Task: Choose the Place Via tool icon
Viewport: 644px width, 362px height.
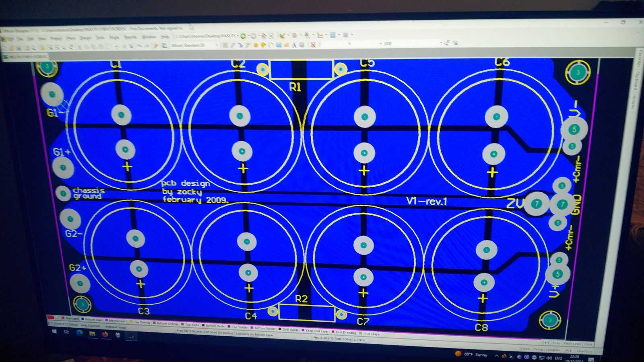Action: pyautogui.click(x=264, y=45)
